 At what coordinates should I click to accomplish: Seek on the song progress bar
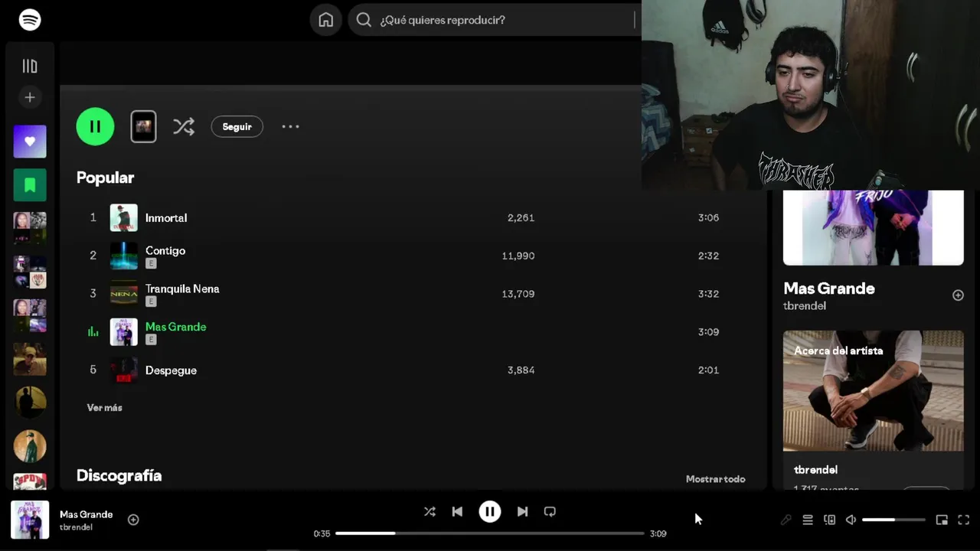click(490, 533)
